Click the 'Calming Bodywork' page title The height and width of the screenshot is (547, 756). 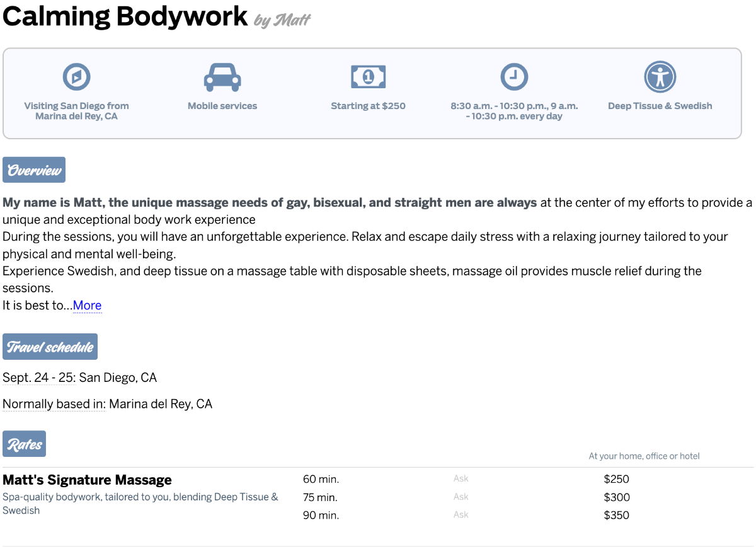pos(125,17)
